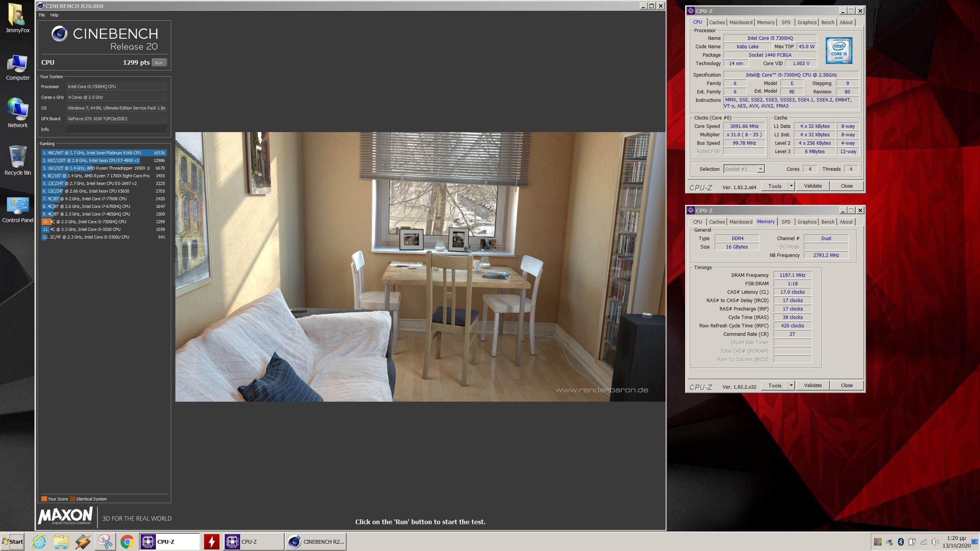Click the Show Desktop icon beside the clock
Viewport: 980px width, 551px height.
coord(975,542)
